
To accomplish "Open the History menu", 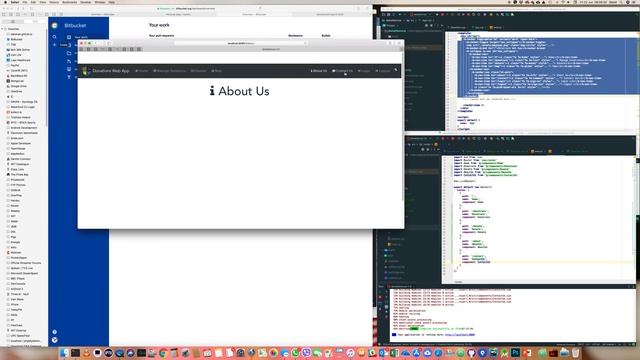I will click(54, 2).
